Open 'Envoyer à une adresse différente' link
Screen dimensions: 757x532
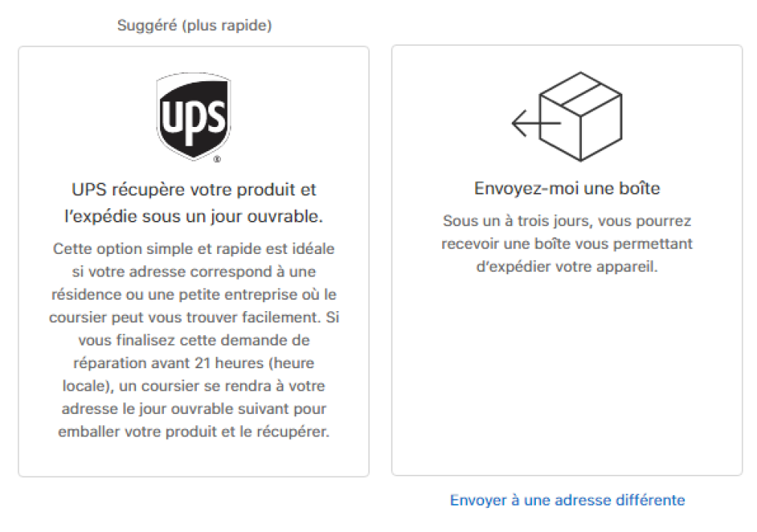[x=568, y=500]
